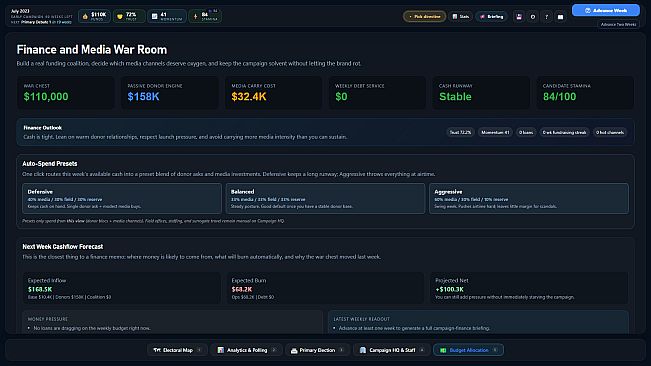Select the Balanced auto-spend preset
This screenshot has height=366, width=651.
(x=325, y=199)
